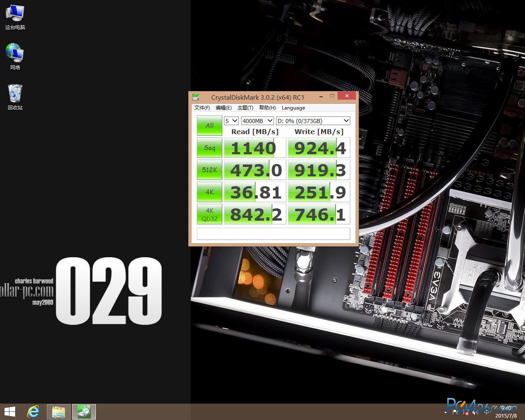Viewport: 525px width, 420px height.
Task: Open the 网络 desktop icon
Action: (15, 57)
